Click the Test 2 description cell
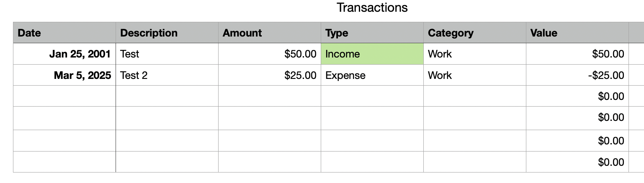Viewport: 644px width, 183px height. tap(167, 75)
